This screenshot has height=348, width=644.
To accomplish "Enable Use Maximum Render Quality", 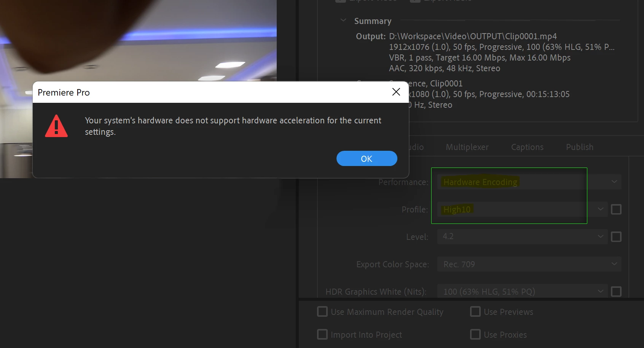I will click(x=322, y=312).
